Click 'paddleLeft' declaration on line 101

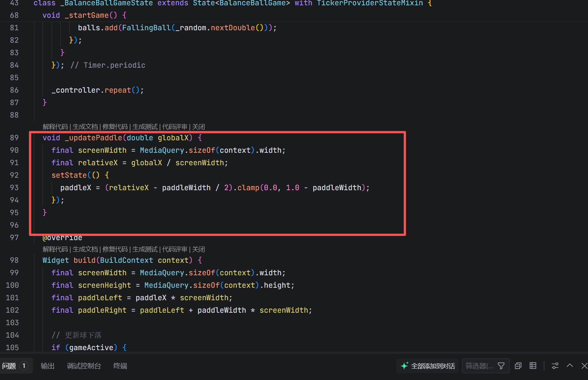100,298
